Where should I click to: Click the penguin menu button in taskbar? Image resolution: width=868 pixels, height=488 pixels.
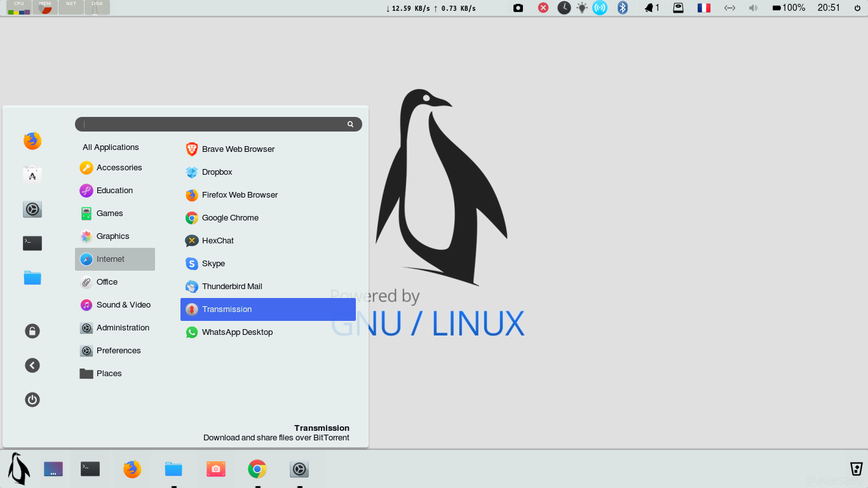click(18, 470)
